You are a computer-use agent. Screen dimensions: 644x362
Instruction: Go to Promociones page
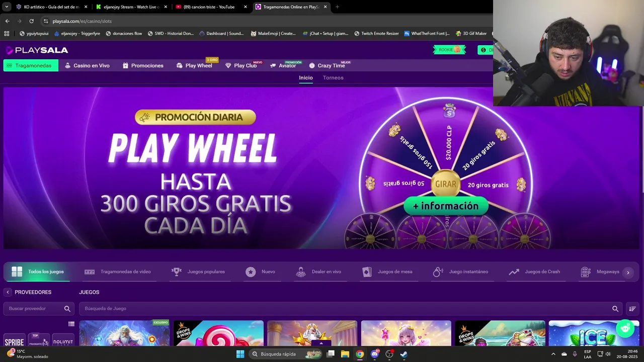pyautogui.click(x=143, y=65)
